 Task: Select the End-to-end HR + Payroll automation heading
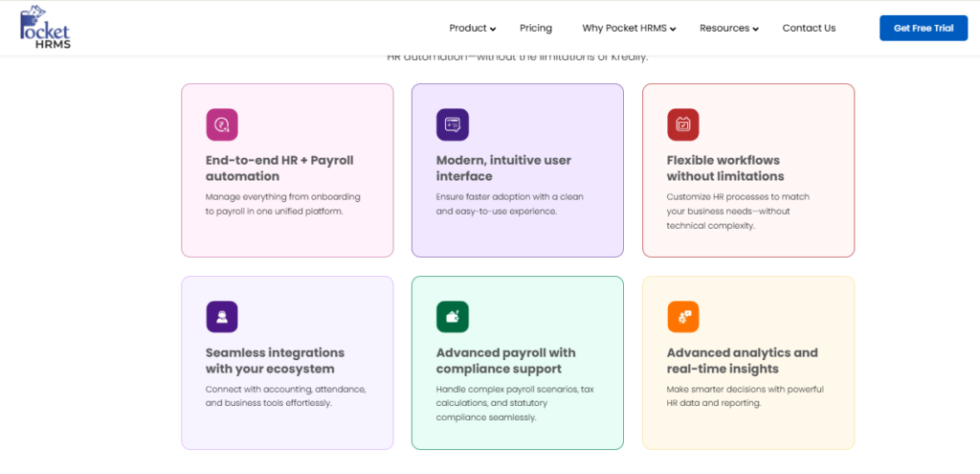click(279, 169)
